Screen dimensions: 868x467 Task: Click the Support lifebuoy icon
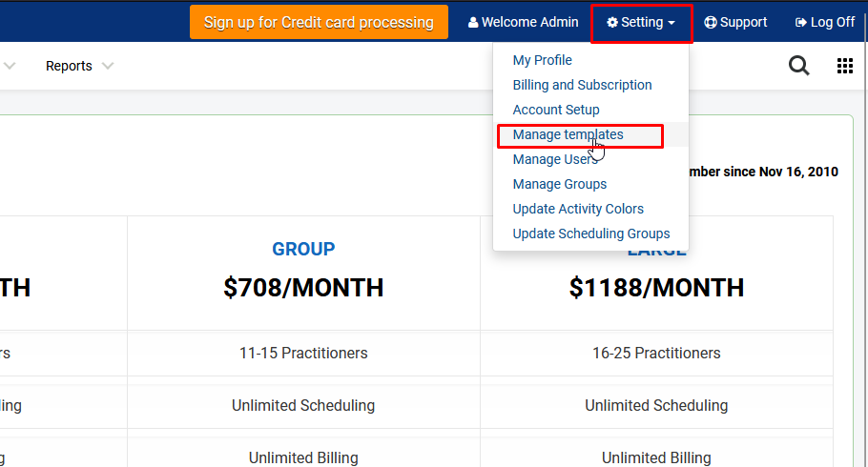click(711, 22)
